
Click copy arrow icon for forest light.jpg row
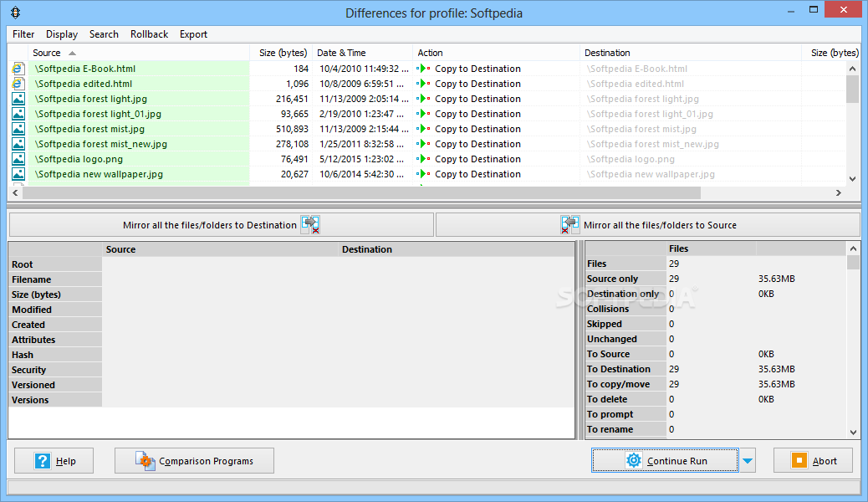click(423, 99)
